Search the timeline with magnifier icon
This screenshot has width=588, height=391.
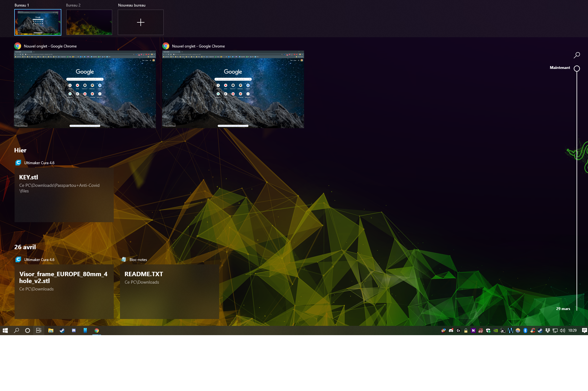click(x=577, y=55)
